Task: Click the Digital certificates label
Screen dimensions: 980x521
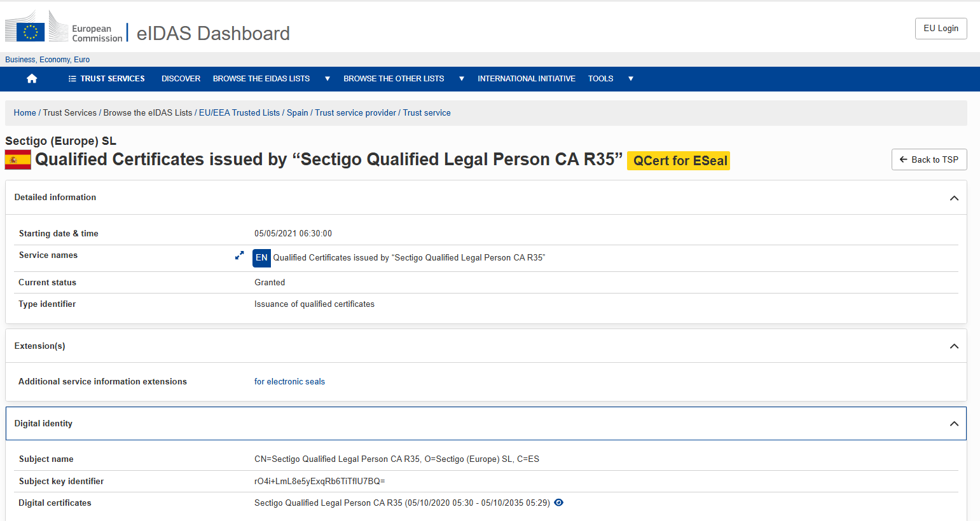Action: (55, 503)
